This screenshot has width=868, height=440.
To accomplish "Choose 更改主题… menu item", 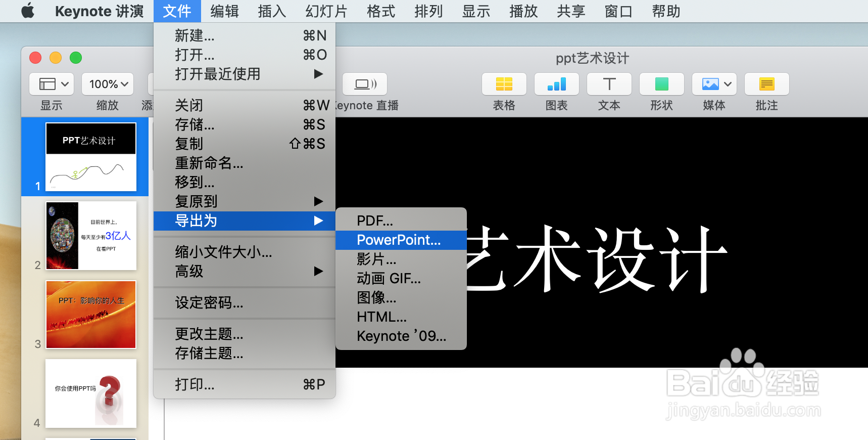I will (245, 334).
